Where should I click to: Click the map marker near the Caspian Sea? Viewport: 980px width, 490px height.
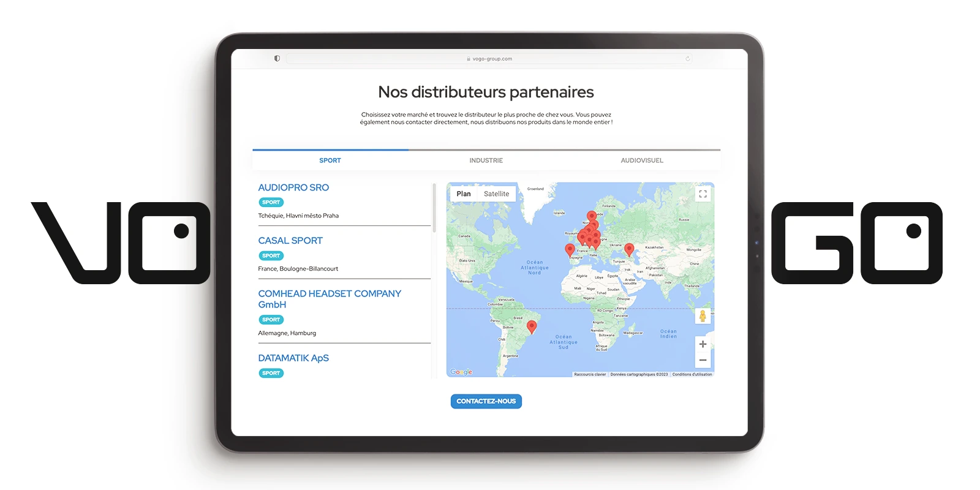tap(629, 249)
